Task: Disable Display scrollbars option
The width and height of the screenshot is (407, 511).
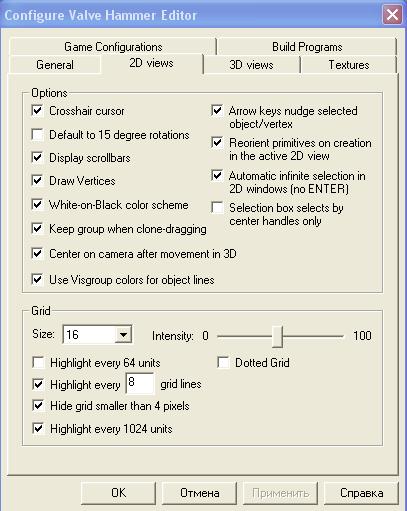Action: pos(37,157)
